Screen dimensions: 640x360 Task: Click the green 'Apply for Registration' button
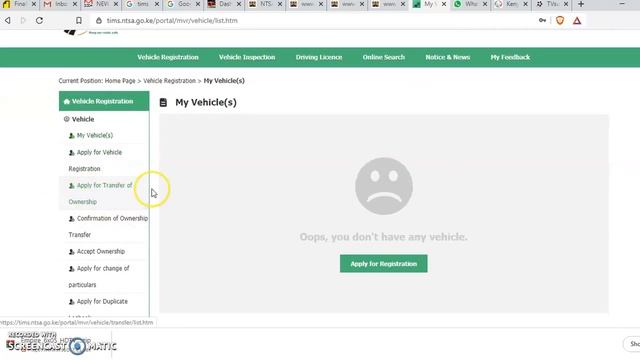click(384, 264)
